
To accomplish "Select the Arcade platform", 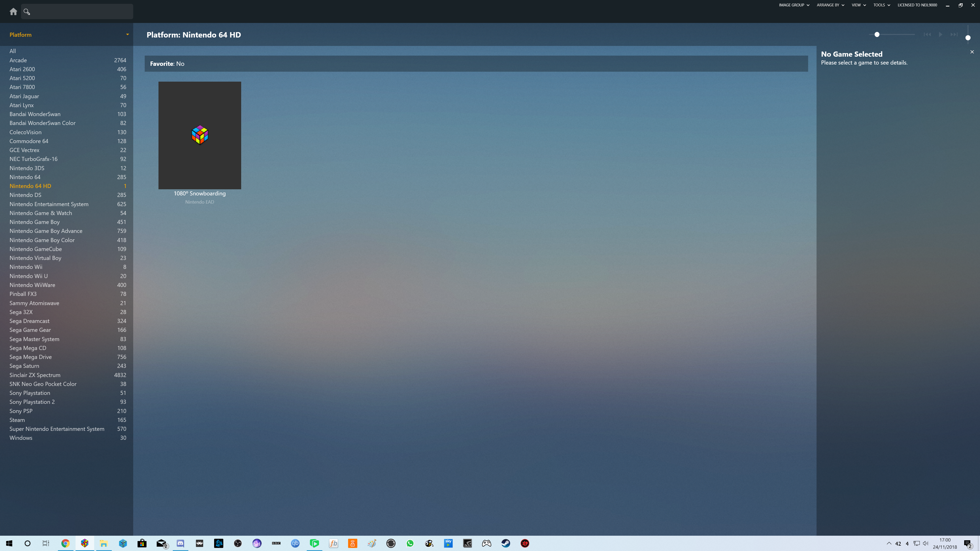I will (67, 60).
